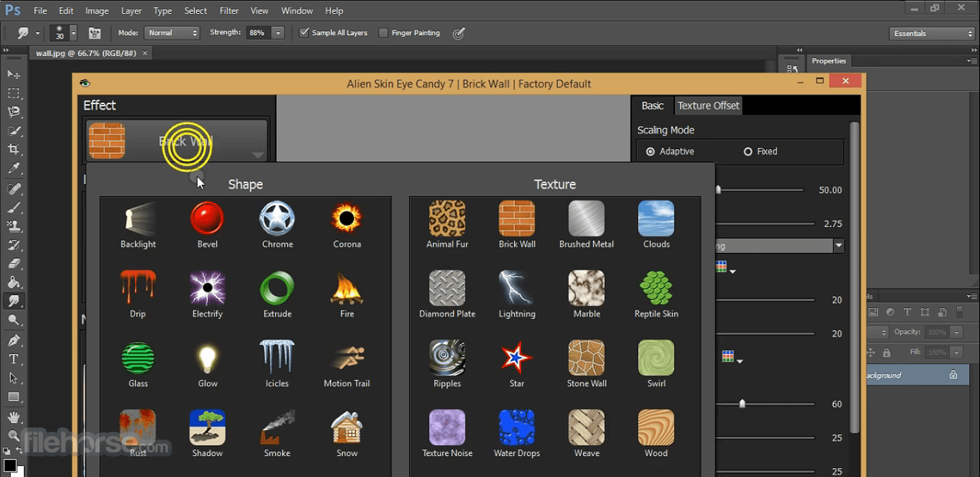Select the Hand tool in Photoshop toolbar
Screen dimensions: 980x477
coord(14,417)
